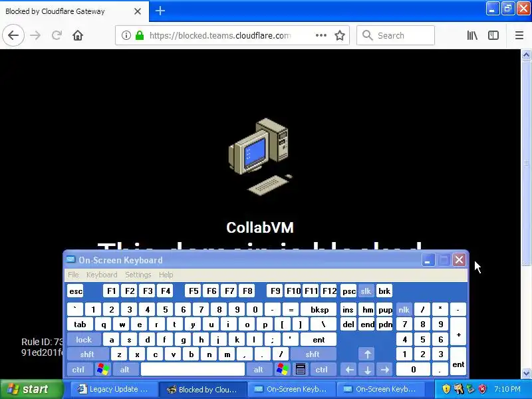Click the Blocked by Clou... taskbar button
The image size is (532, 399).
203,389
